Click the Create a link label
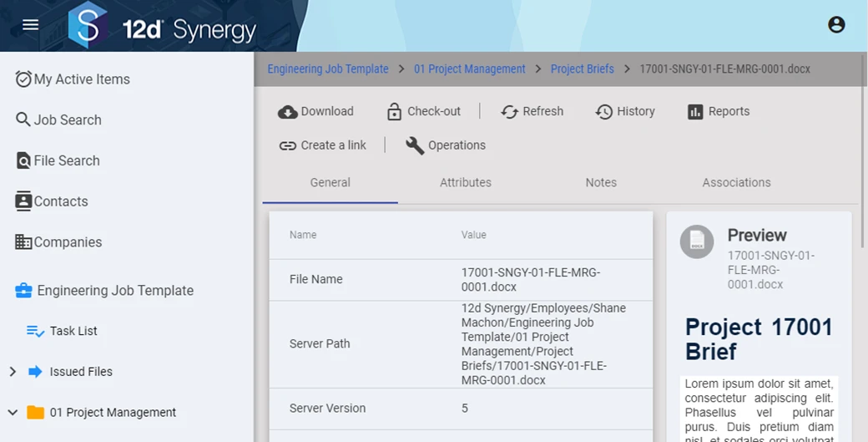Image resolution: width=868 pixels, height=442 pixels. coord(334,145)
